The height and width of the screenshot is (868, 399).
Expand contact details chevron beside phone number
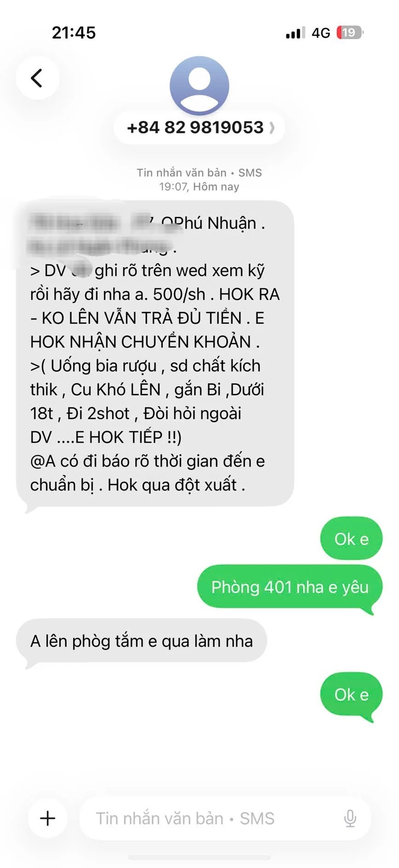pos(272,127)
